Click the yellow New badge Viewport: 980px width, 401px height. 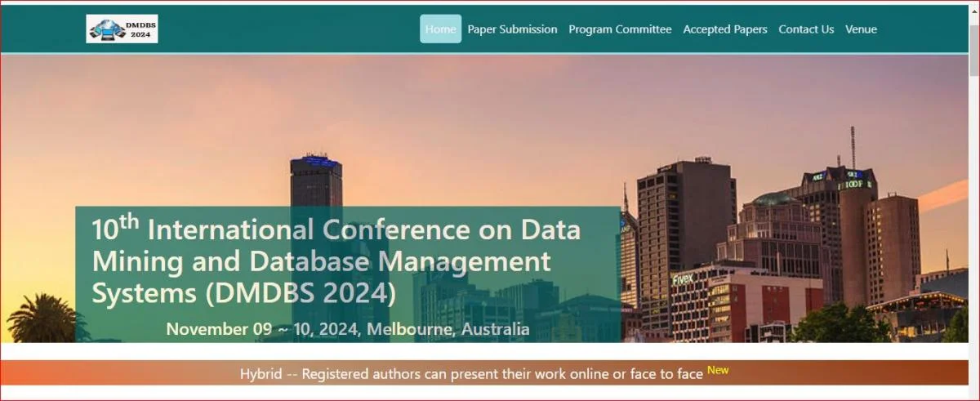coord(718,370)
